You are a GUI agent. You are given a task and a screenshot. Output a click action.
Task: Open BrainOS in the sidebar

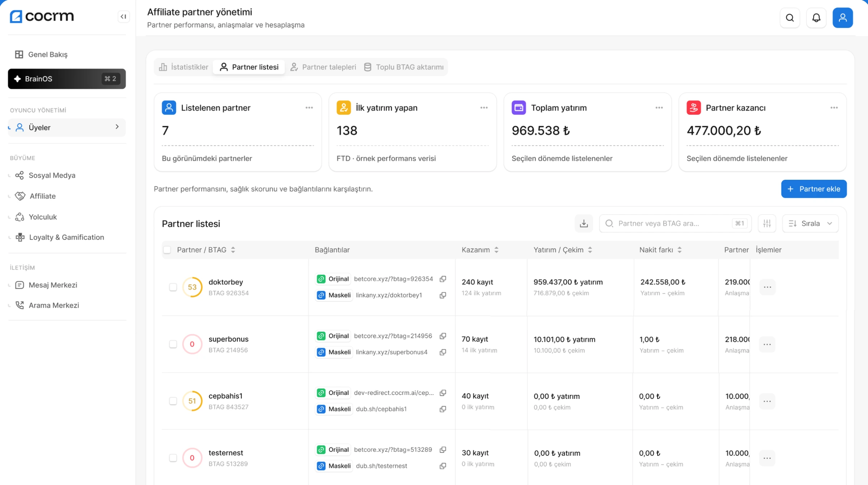[67, 79]
